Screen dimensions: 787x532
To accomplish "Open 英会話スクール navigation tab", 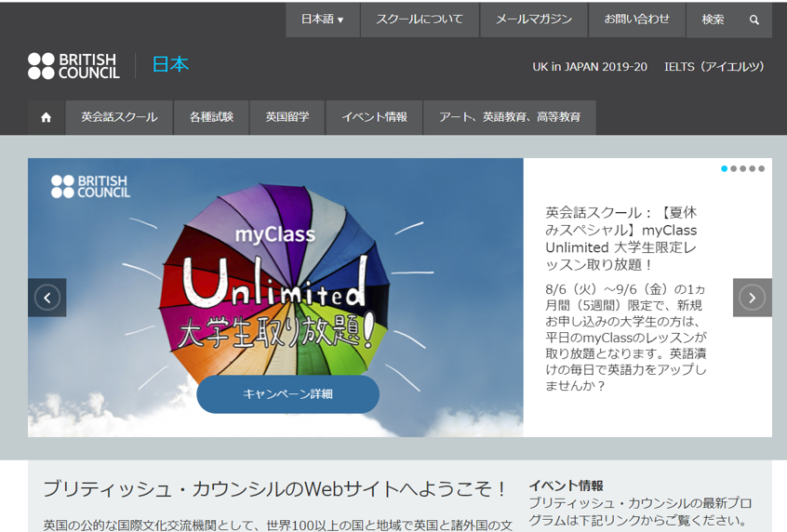I will point(119,117).
